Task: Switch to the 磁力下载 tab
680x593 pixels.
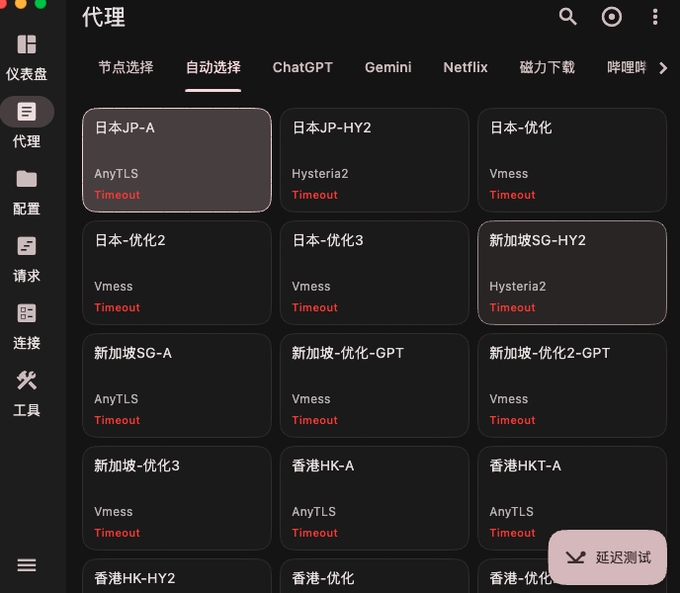Action: coord(547,67)
